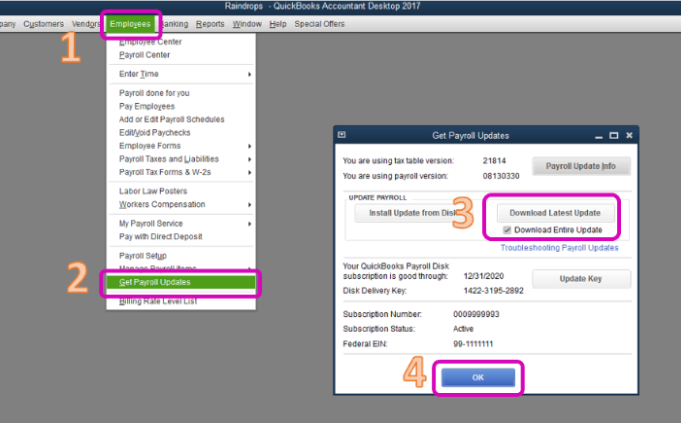Image resolution: width=681 pixels, height=423 pixels.
Task: Close the Get Payroll Updates window
Action: tap(629, 135)
